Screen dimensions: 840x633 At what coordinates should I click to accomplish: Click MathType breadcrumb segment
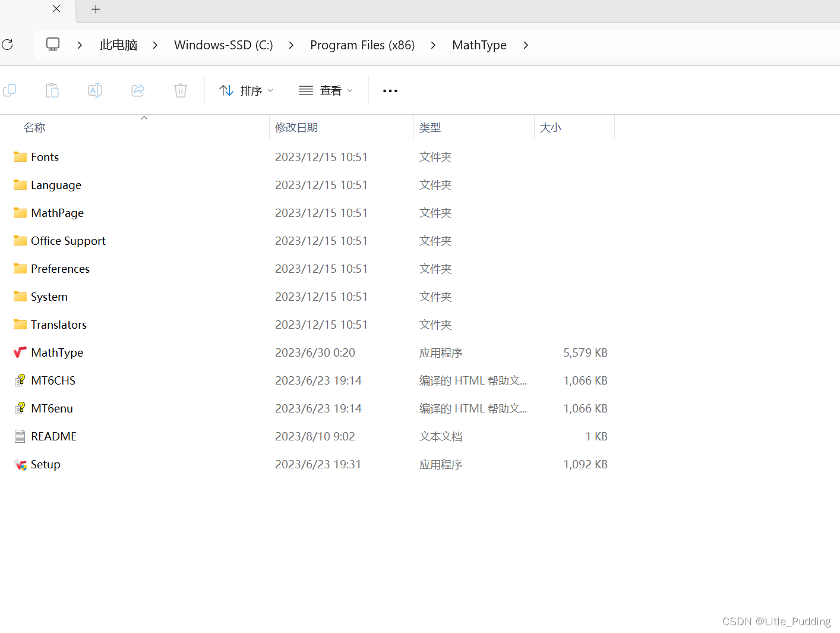coord(479,45)
